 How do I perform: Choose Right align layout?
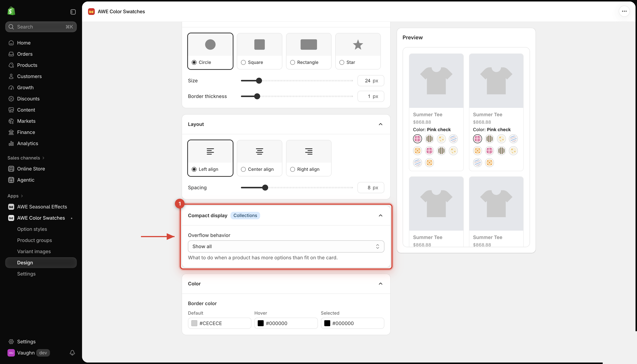(x=309, y=158)
